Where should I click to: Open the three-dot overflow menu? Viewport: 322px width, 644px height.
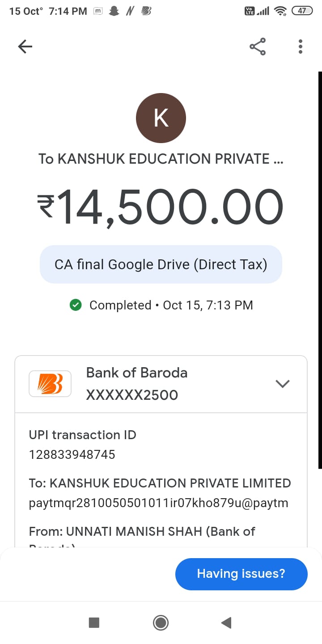300,47
